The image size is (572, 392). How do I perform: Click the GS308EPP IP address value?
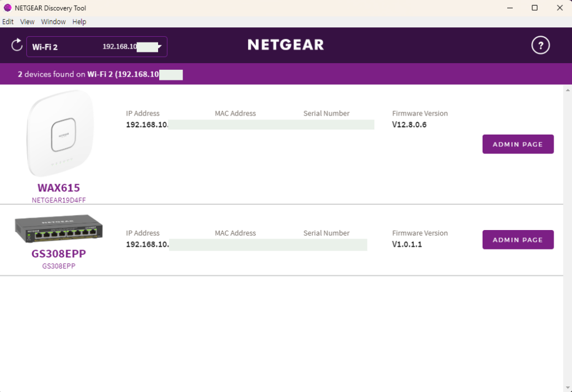click(147, 245)
